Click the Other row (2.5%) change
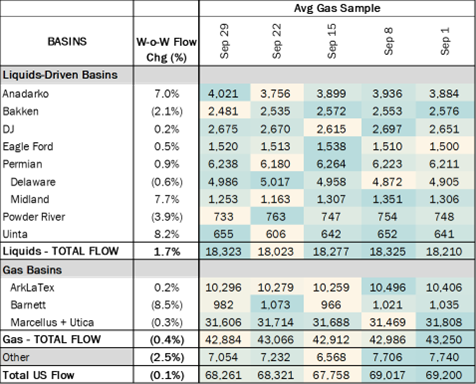The height and width of the screenshot is (384, 476). pos(167,358)
